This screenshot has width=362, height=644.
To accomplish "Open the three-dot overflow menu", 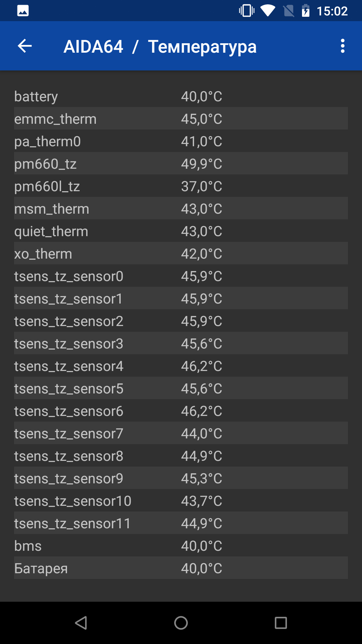I will tap(343, 46).
